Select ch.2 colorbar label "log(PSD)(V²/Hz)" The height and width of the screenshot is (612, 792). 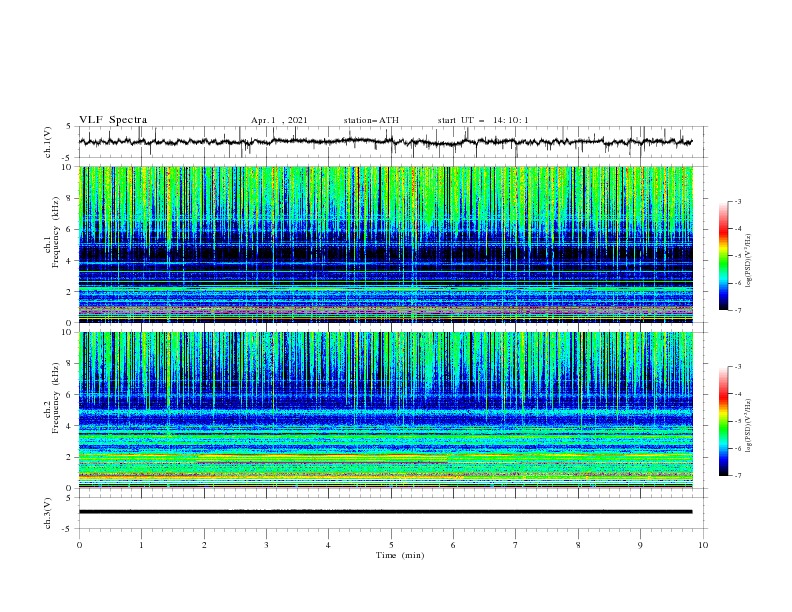click(x=749, y=426)
